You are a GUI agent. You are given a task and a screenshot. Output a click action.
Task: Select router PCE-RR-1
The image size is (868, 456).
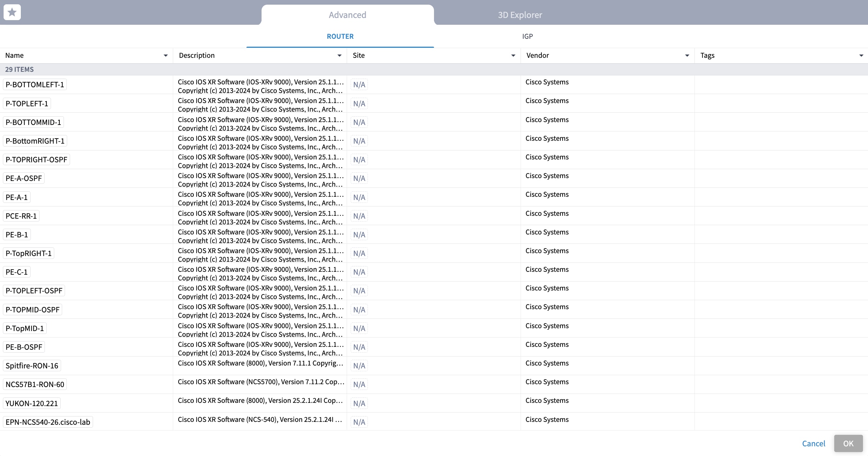point(21,216)
